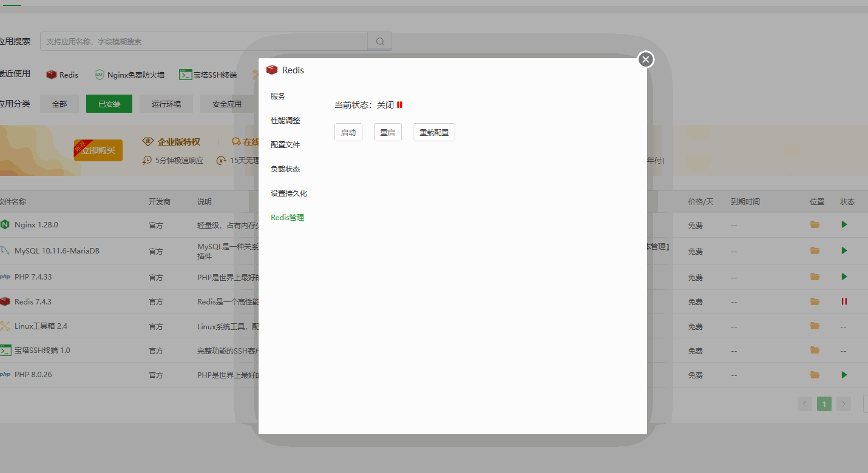This screenshot has width=868, height=473.
Task: Close the Redis dialog with the X button
Action: (x=646, y=59)
